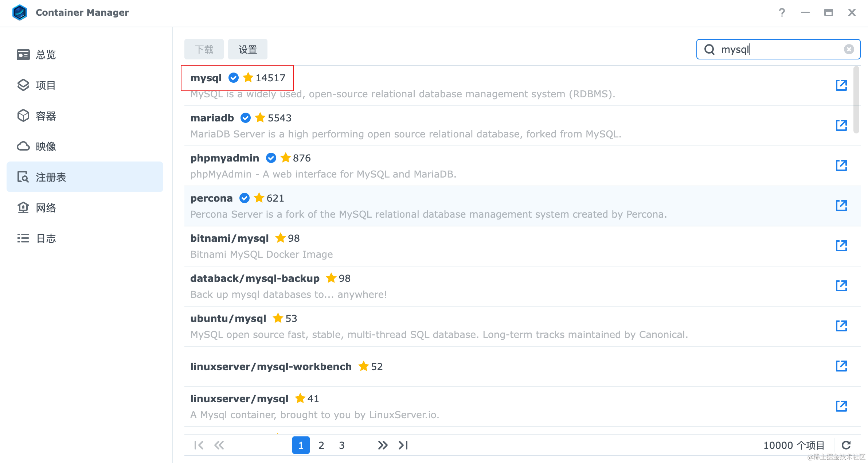Open the 总览 overview section

46,55
